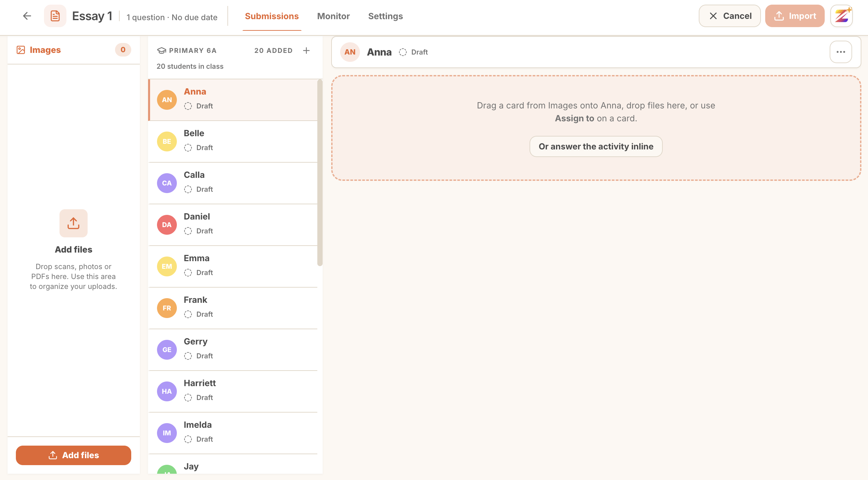This screenshot has width=868, height=480.
Task: Click the BE avatar for Belle
Action: point(167,141)
